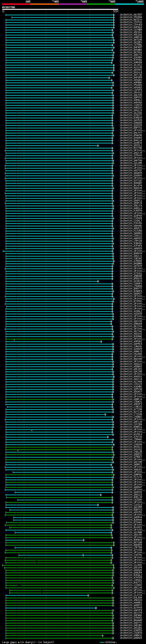This screenshot has width=146, height=644.
Task: Select hit label UniRef100_C5YF43
Action: [131, 22]
